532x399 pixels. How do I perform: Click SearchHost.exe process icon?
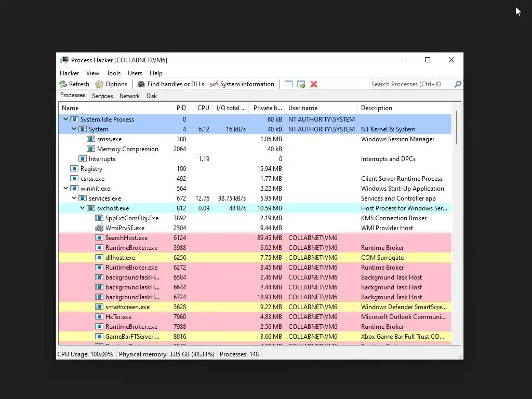tap(99, 238)
